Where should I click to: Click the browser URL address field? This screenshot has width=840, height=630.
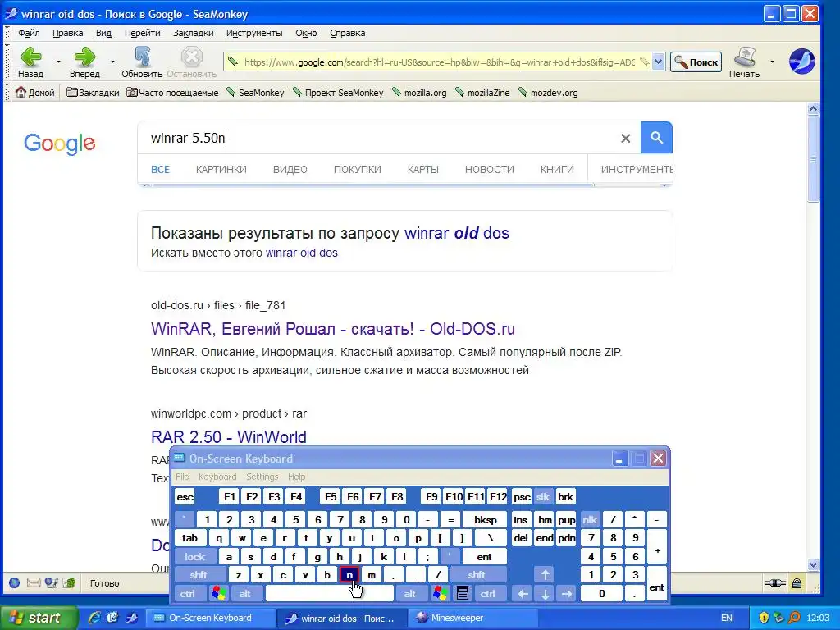(x=438, y=62)
